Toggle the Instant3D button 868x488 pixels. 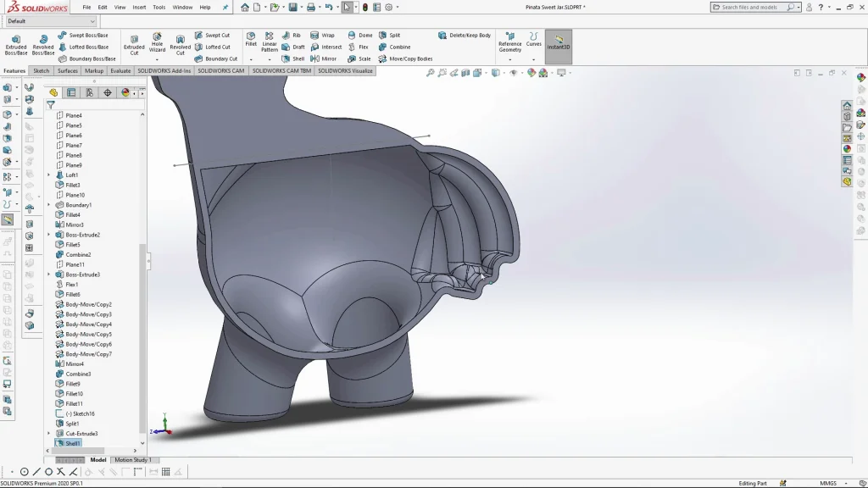(x=558, y=45)
